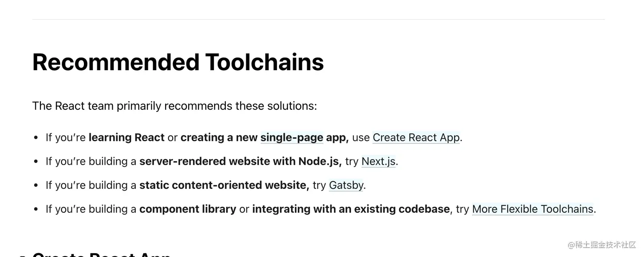
Task: Open the "Create React App" link
Action: (x=416, y=137)
